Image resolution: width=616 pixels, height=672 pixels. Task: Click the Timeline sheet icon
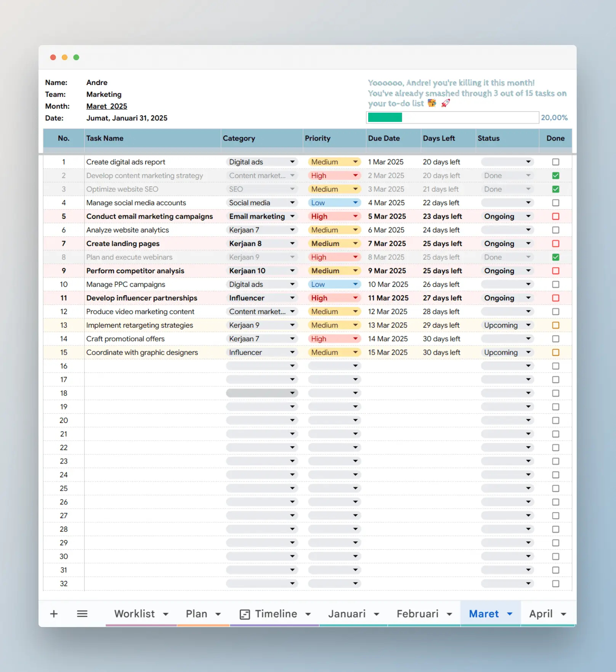pos(245,614)
